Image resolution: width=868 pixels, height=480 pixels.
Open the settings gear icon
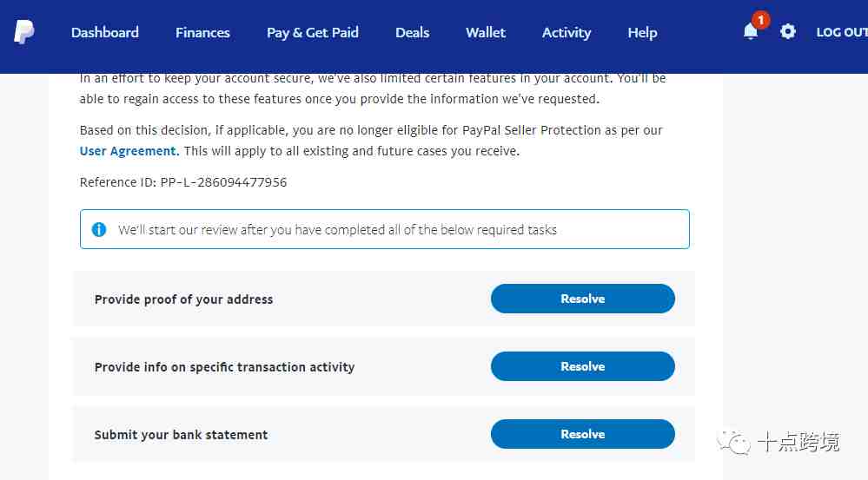pos(788,31)
